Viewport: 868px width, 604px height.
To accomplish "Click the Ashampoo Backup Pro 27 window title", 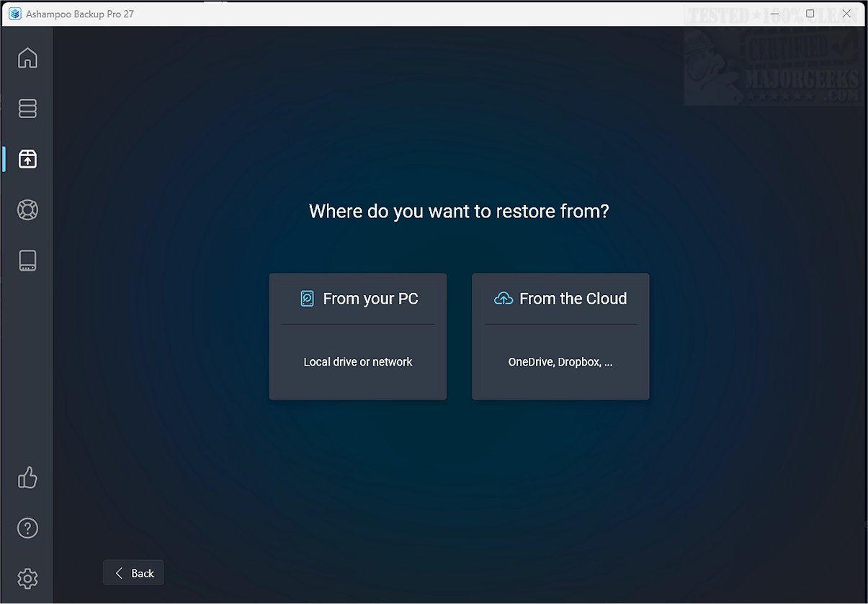I will (80, 14).
